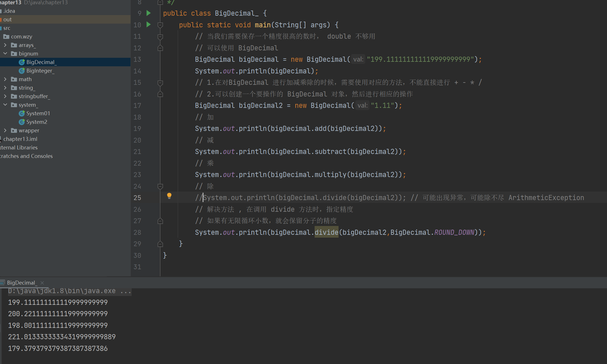Click the com.wzy package folder icon
Screen dimensions: 607x364
coord(6,36)
